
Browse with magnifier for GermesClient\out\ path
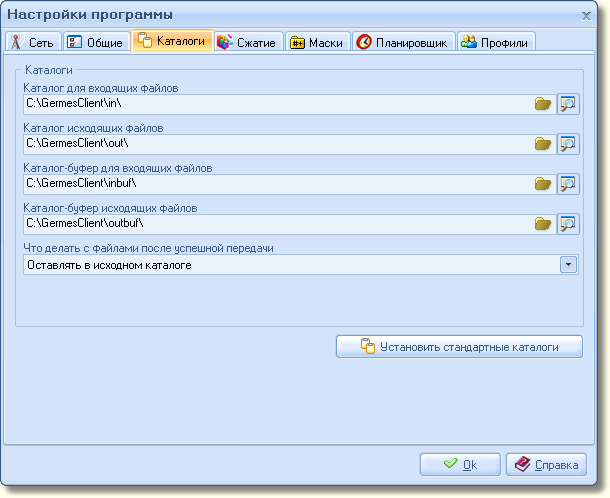point(568,144)
